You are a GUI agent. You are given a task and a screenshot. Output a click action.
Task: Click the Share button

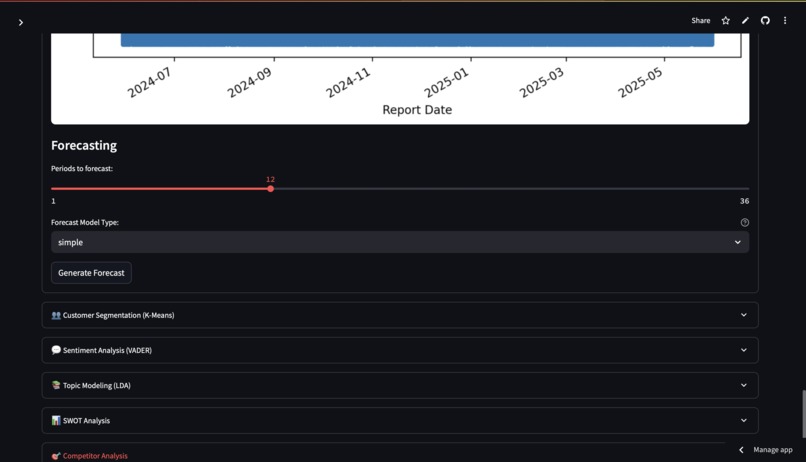point(701,21)
